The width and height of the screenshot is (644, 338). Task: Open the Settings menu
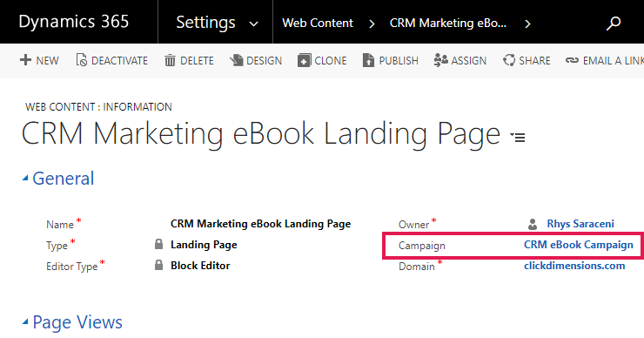205,23
